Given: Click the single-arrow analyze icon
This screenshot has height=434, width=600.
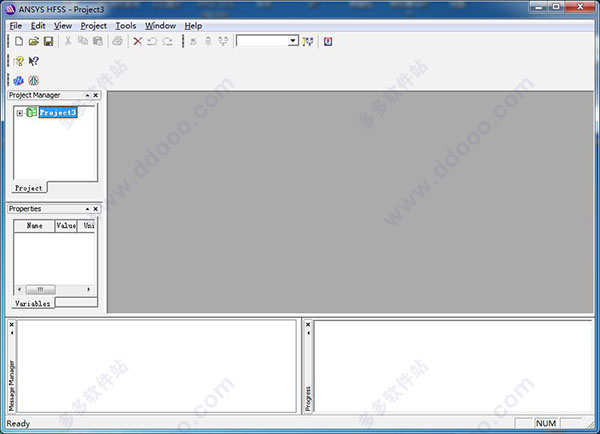Looking at the screenshot, I should tap(208, 41).
